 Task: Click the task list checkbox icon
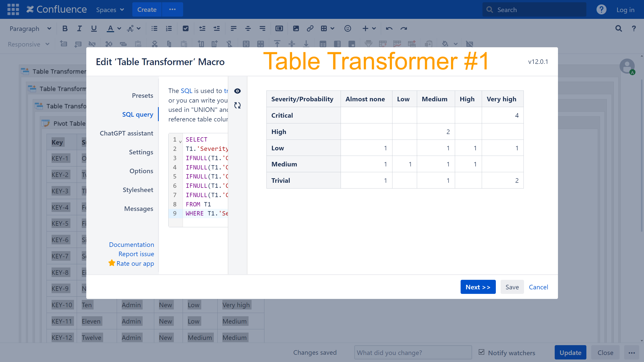tap(185, 29)
